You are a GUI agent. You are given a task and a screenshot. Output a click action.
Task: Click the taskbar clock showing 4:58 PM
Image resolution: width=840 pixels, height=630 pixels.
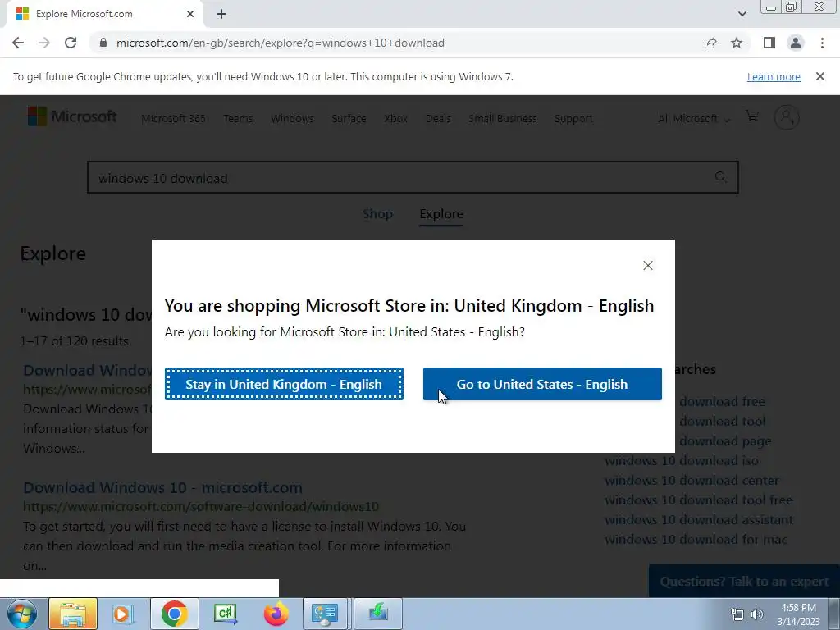pos(798,614)
